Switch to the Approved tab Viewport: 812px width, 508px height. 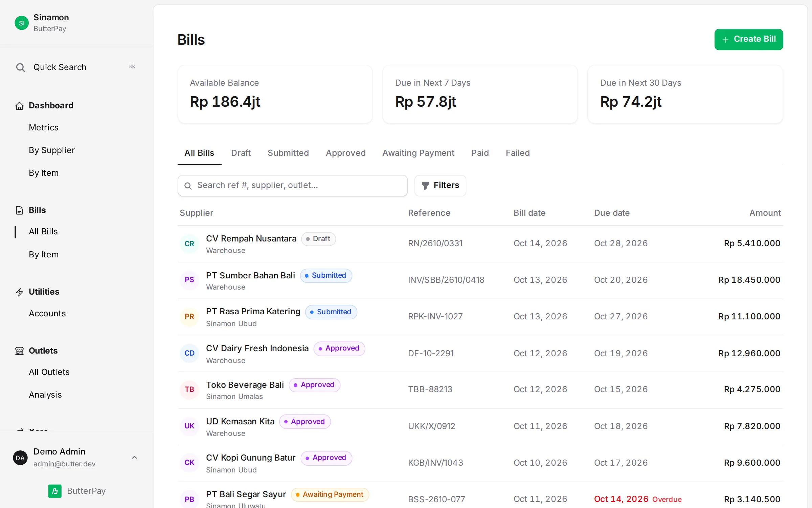pos(346,153)
